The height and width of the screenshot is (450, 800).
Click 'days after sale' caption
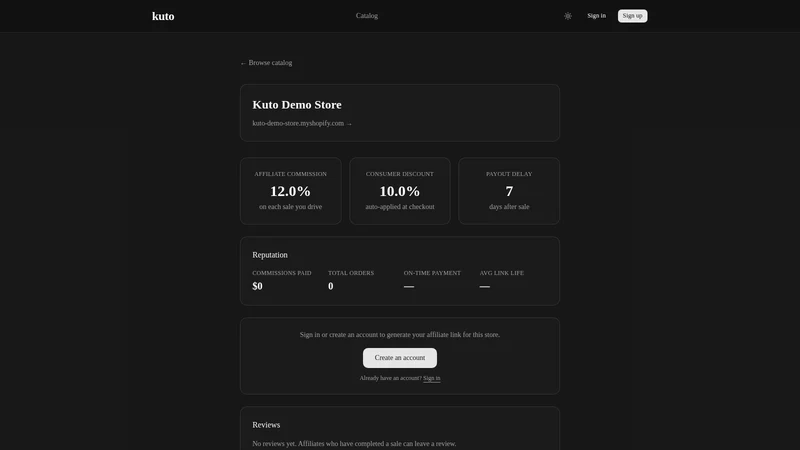[x=509, y=207]
